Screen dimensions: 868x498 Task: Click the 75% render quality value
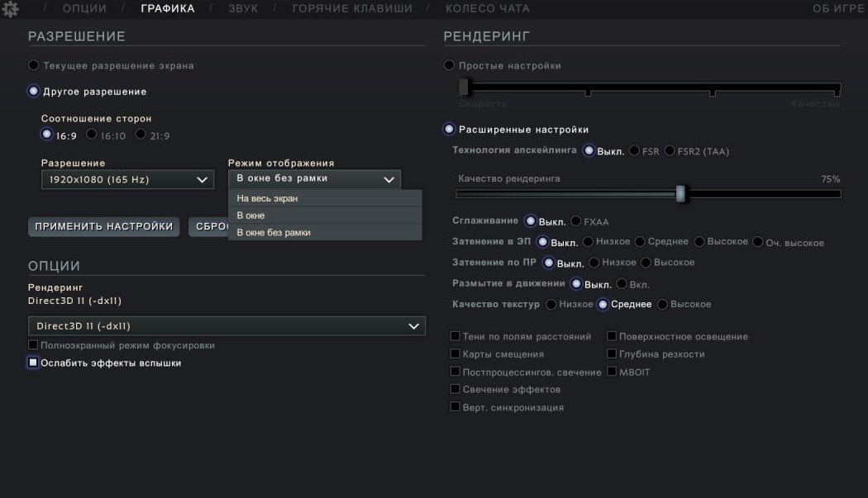click(x=830, y=178)
